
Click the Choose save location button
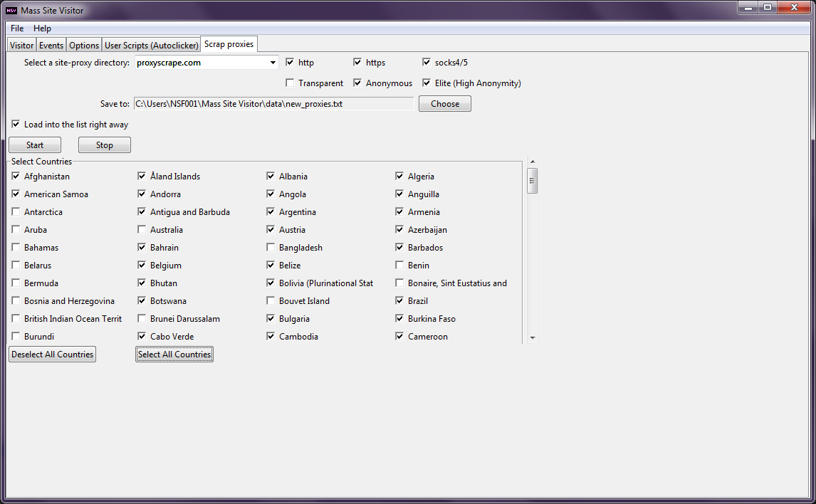[x=445, y=104]
